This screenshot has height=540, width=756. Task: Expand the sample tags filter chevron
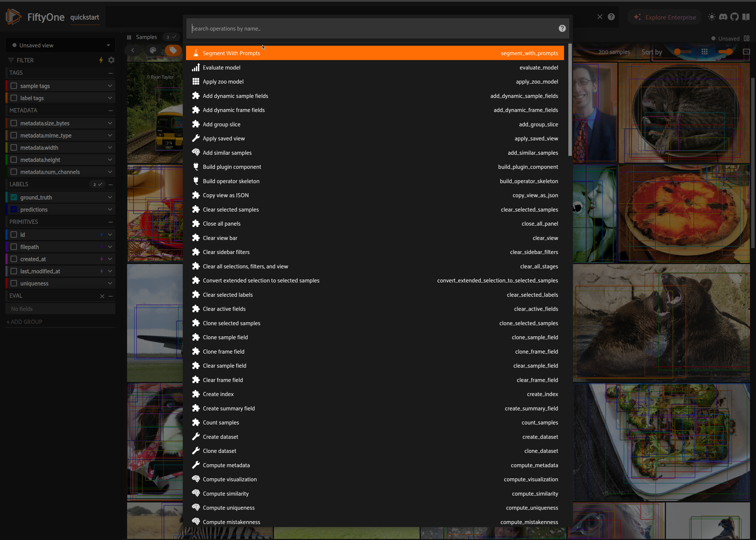[110, 86]
